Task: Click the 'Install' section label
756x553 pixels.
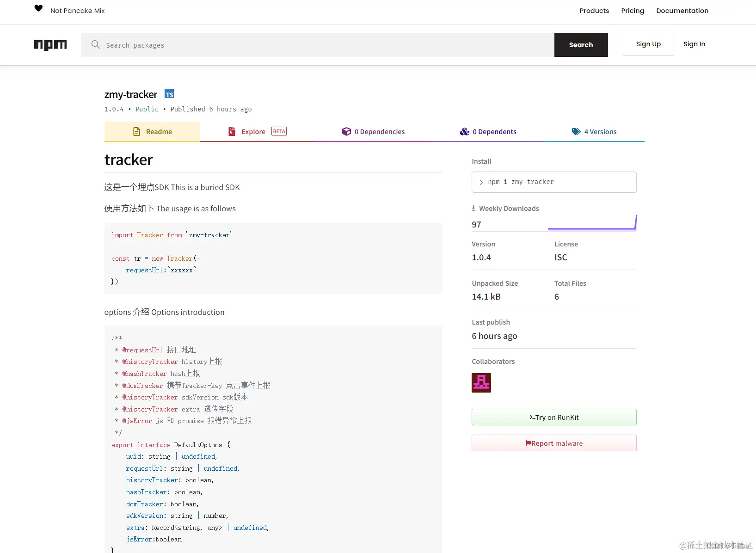Action: click(x=481, y=161)
